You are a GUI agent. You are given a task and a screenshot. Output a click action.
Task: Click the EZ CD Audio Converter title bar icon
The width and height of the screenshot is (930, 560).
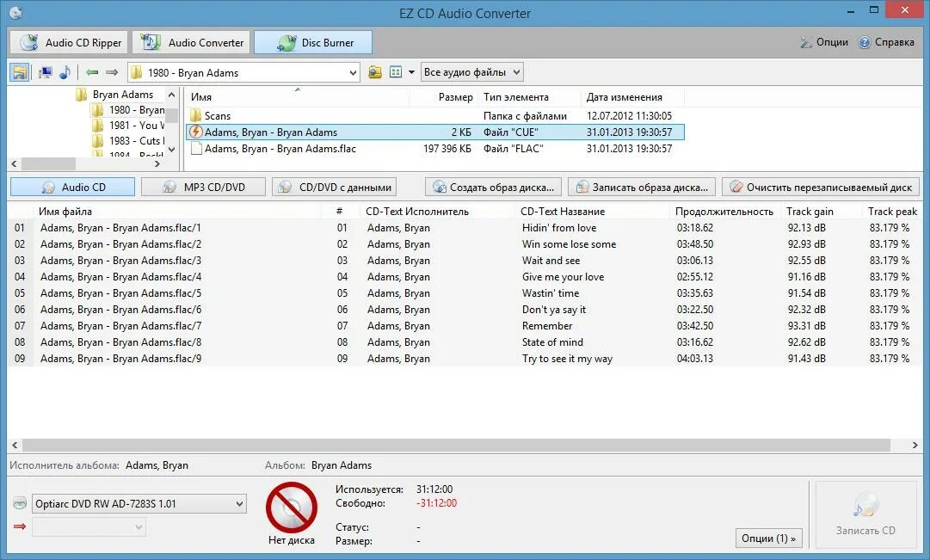click(x=16, y=12)
